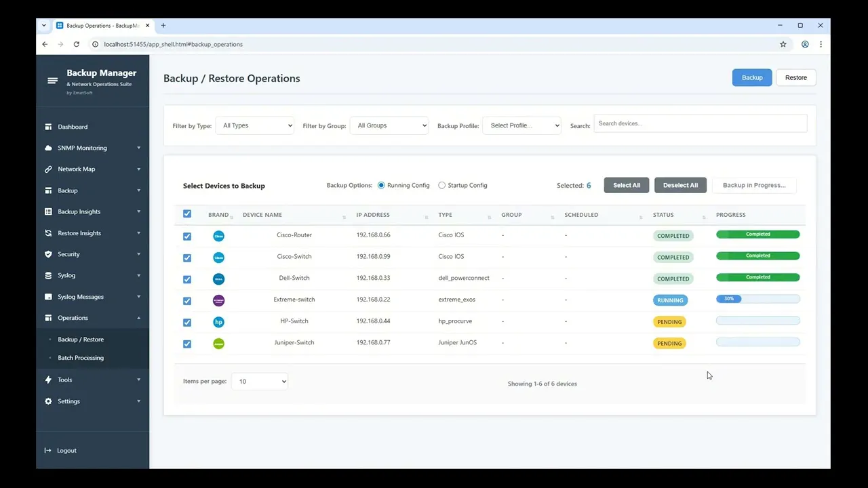
Task: Open the Items per page dropdown
Action: [260, 382]
